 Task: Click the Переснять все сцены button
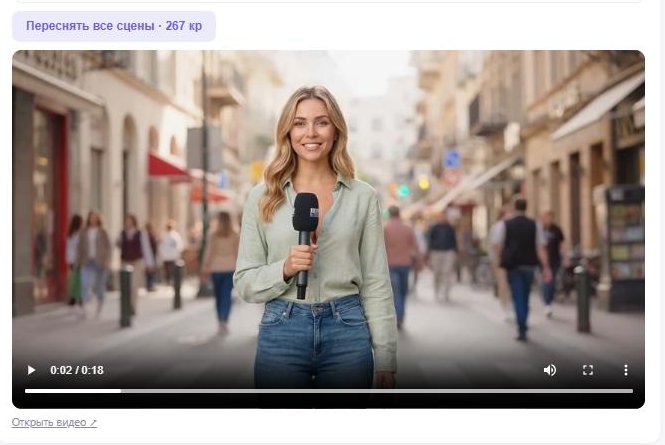114,26
